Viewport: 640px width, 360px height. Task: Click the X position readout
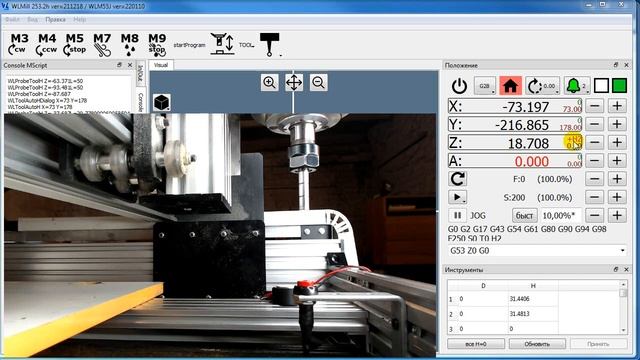515,106
